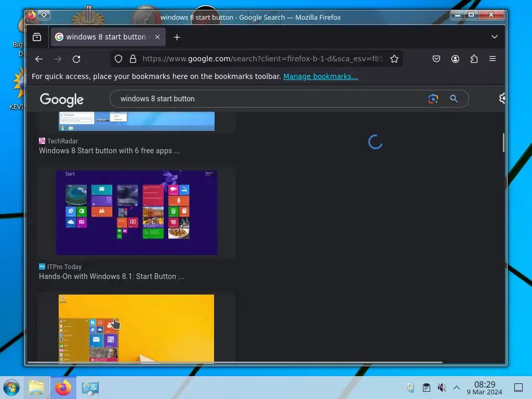Open the Firefox account menu

click(x=455, y=59)
